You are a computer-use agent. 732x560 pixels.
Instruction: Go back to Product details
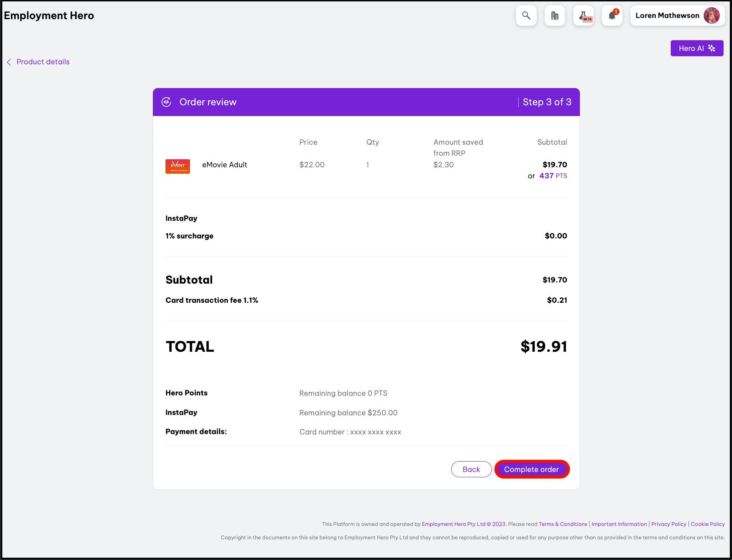[x=43, y=62]
